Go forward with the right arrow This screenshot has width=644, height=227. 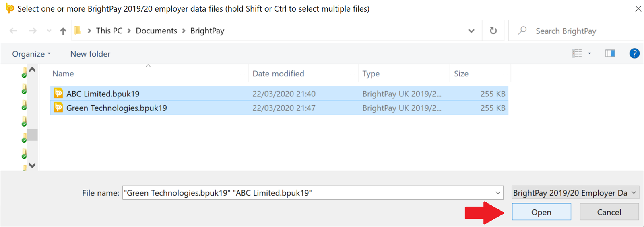pyautogui.click(x=33, y=31)
